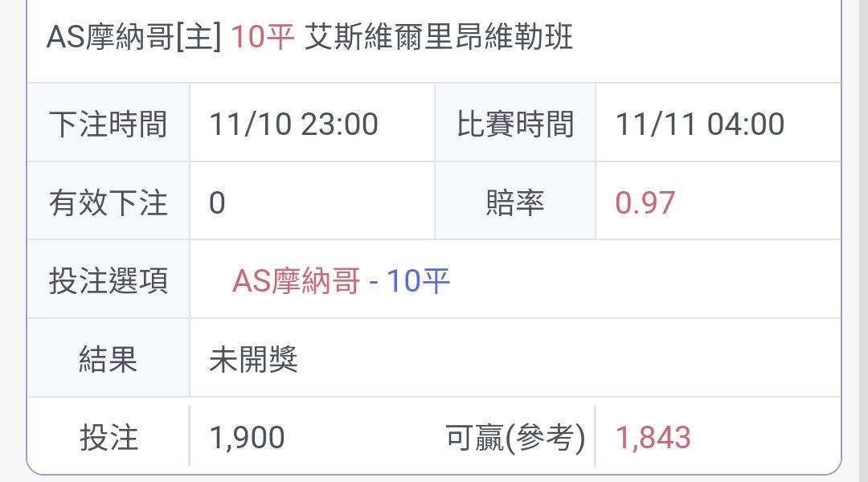Select the valid bet value 0

[217, 203]
